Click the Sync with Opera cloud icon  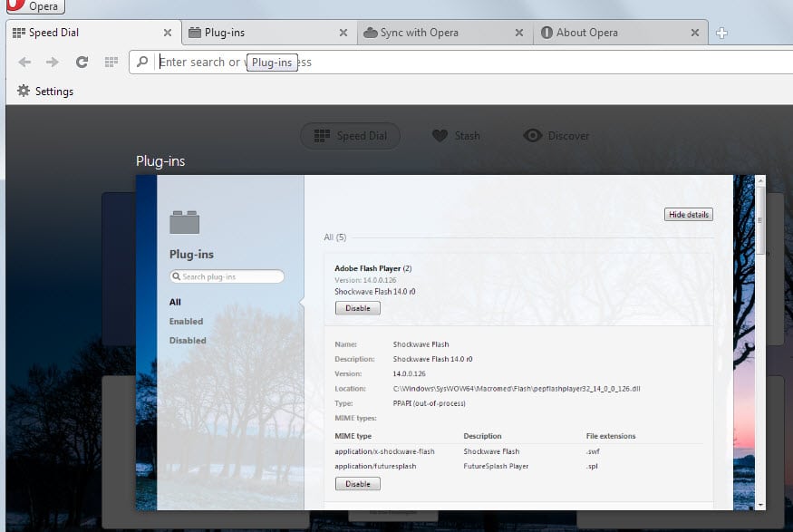coord(371,33)
